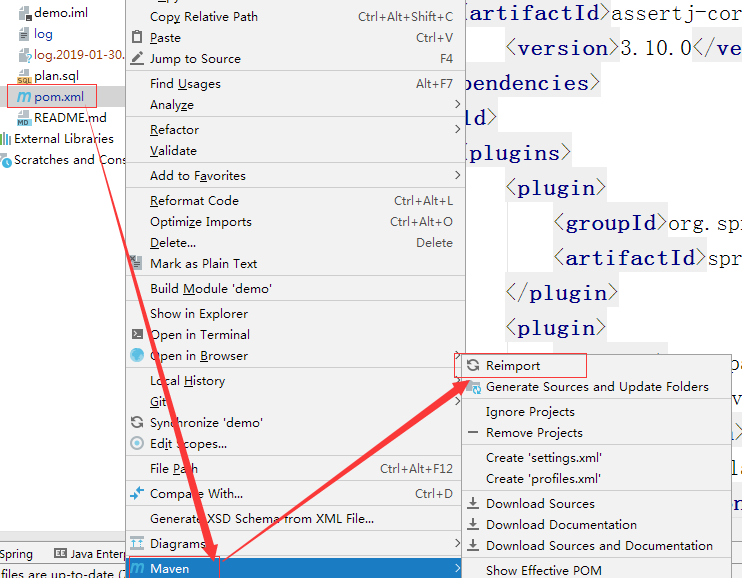Expand the Add to Favorites submenu arrow
The image size is (742, 578).
pos(457,175)
